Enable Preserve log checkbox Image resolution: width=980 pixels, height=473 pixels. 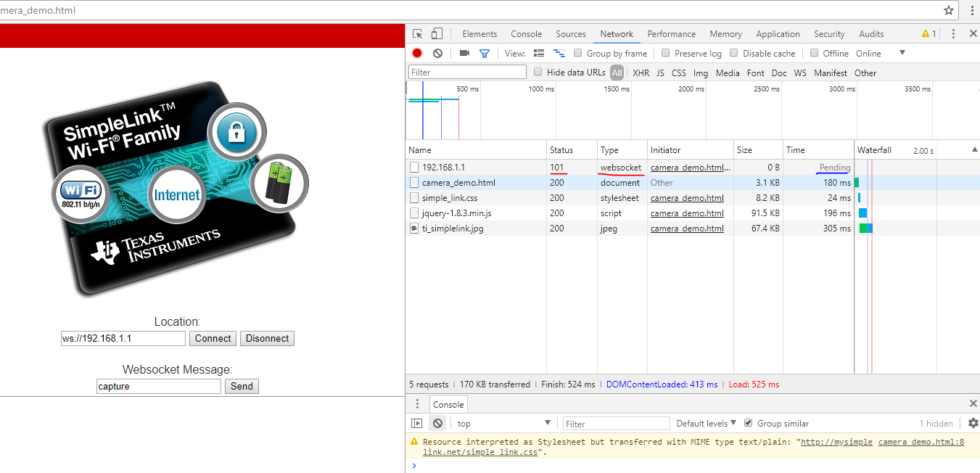pos(665,53)
